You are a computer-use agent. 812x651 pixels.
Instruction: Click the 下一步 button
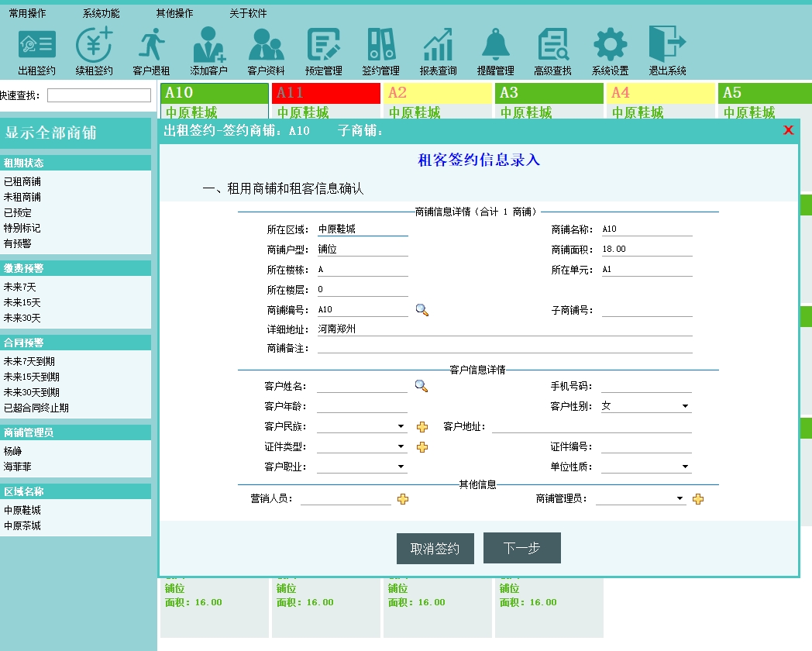coord(521,549)
